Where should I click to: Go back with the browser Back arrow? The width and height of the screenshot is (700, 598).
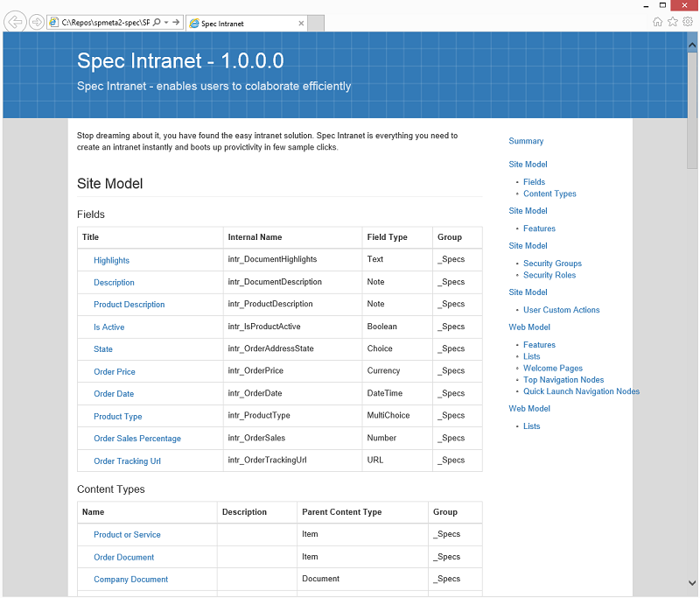pyautogui.click(x=15, y=21)
